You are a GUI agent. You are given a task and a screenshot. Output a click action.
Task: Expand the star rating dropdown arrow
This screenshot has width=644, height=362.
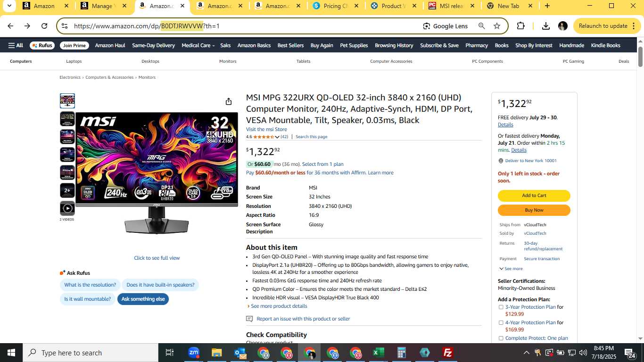(x=277, y=137)
